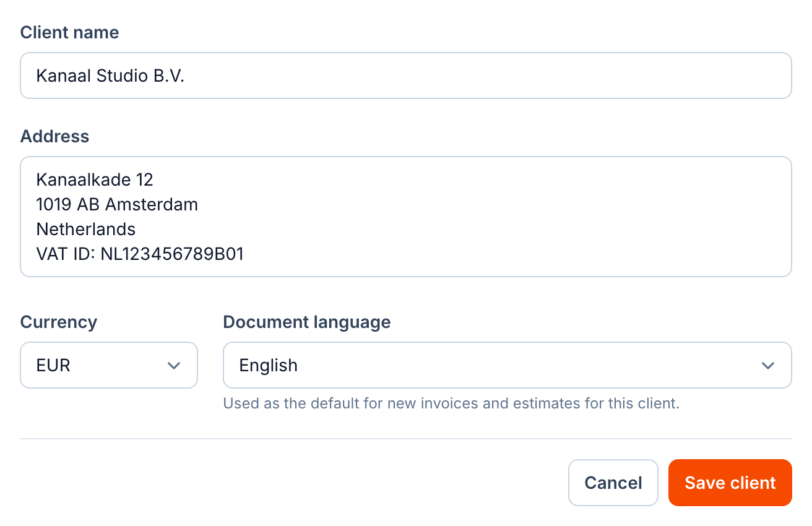Screen dimensions: 812x526
Task: Click the 'Netherlands' line in Address
Action: 86,229
